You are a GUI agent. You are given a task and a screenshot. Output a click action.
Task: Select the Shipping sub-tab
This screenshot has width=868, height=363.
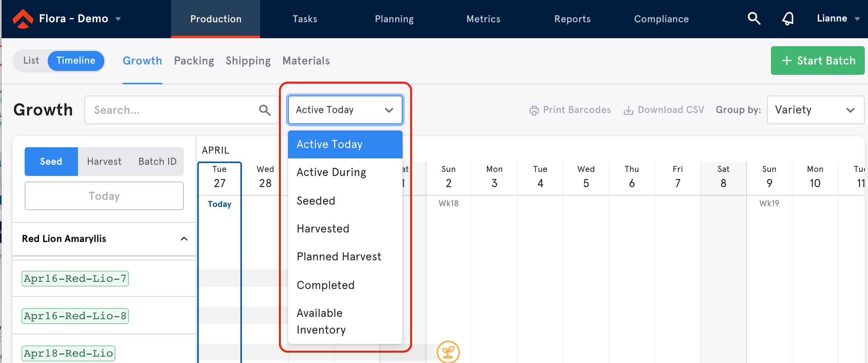click(x=248, y=61)
